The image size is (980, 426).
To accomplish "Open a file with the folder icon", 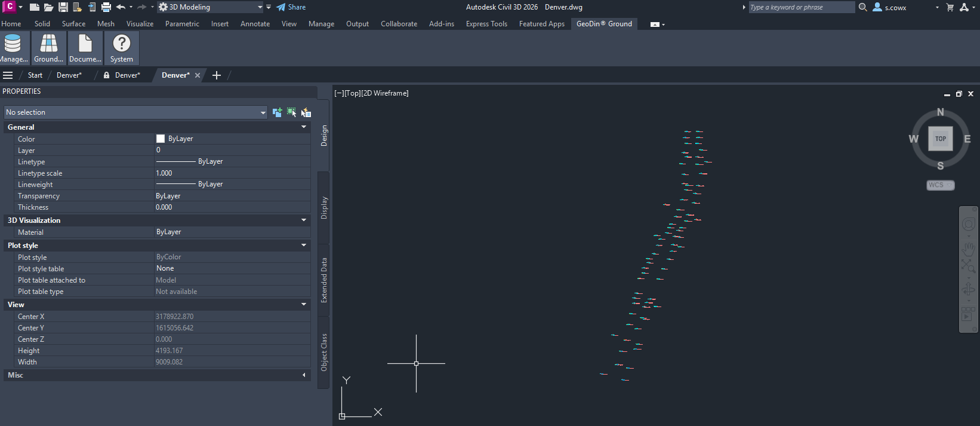I will point(49,7).
